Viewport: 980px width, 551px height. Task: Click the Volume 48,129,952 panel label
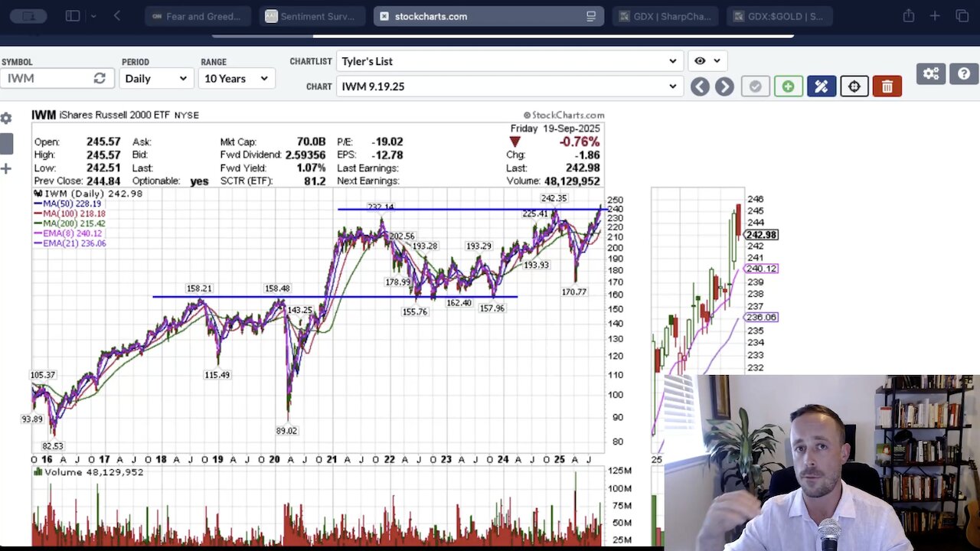tap(89, 472)
